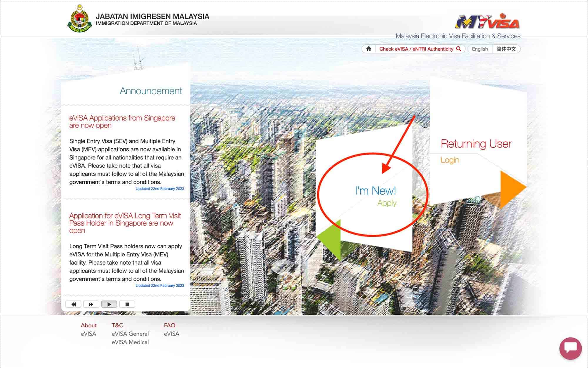
Task: Open the FAQ eVISA footer link
Action: tap(172, 334)
